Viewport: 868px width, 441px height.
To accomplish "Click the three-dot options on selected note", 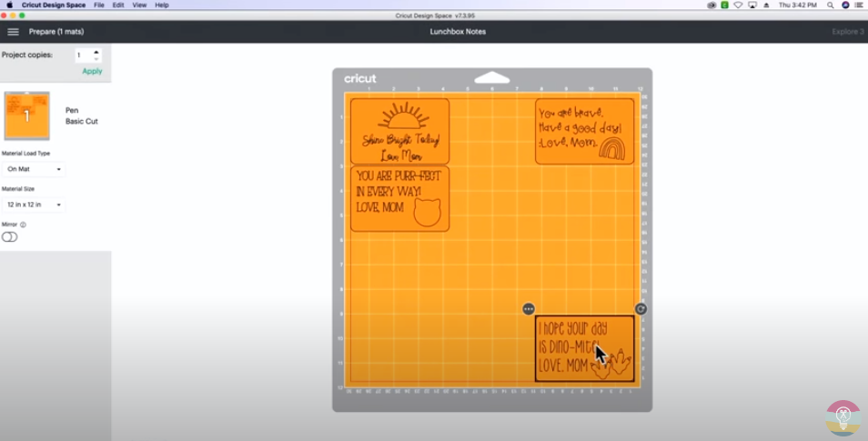I will point(529,309).
